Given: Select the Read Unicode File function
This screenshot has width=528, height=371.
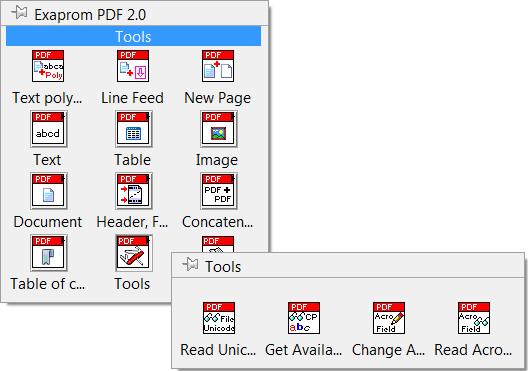Looking at the screenshot, I should click(x=219, y=318).
